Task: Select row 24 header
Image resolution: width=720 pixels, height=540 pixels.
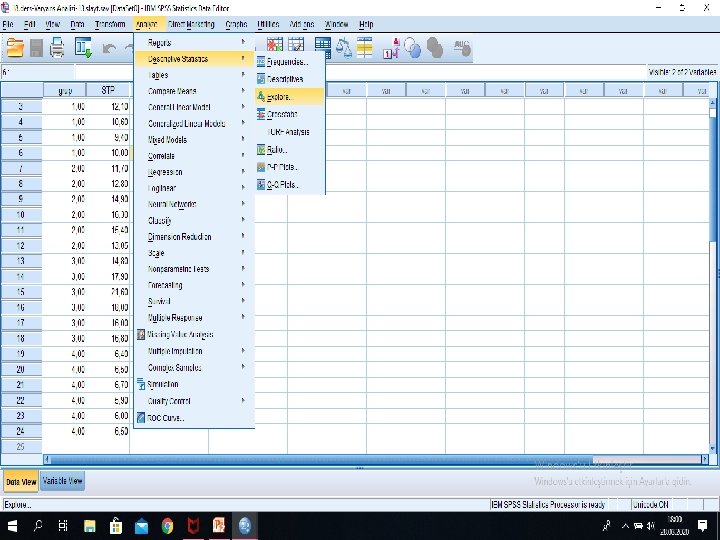Action: (x=21, y=431)
